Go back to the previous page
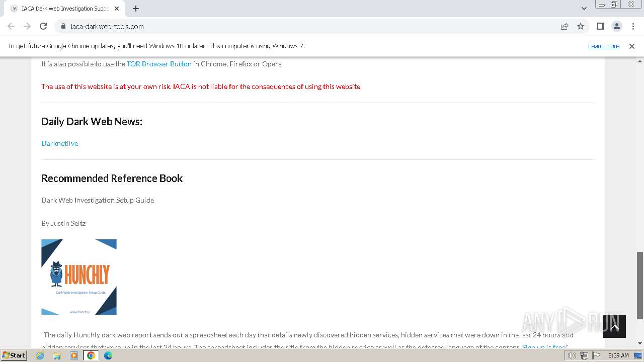Image resolution: width=644 pixels, height=362 pixels. (x=11, y=26)
